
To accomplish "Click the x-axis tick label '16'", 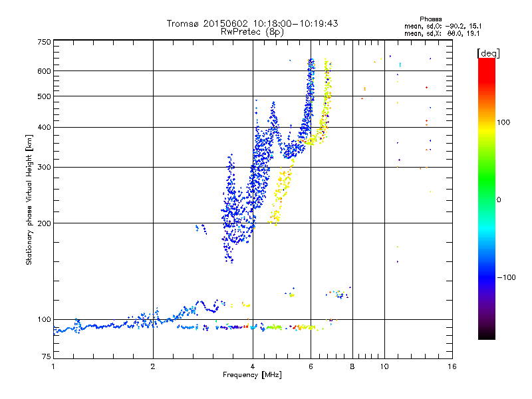I will pyautogui.click(x=452, y=366).
